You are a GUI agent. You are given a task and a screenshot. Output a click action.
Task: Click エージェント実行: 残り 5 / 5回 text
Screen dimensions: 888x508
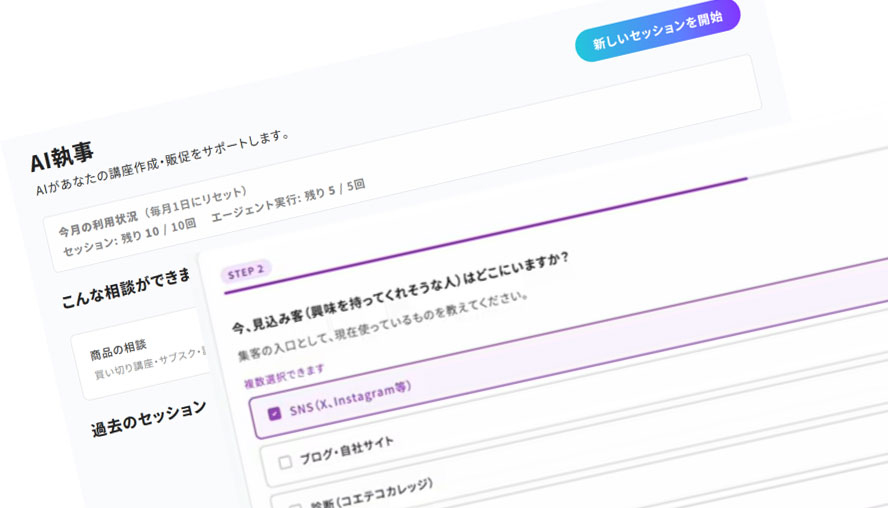pos(288,200)
